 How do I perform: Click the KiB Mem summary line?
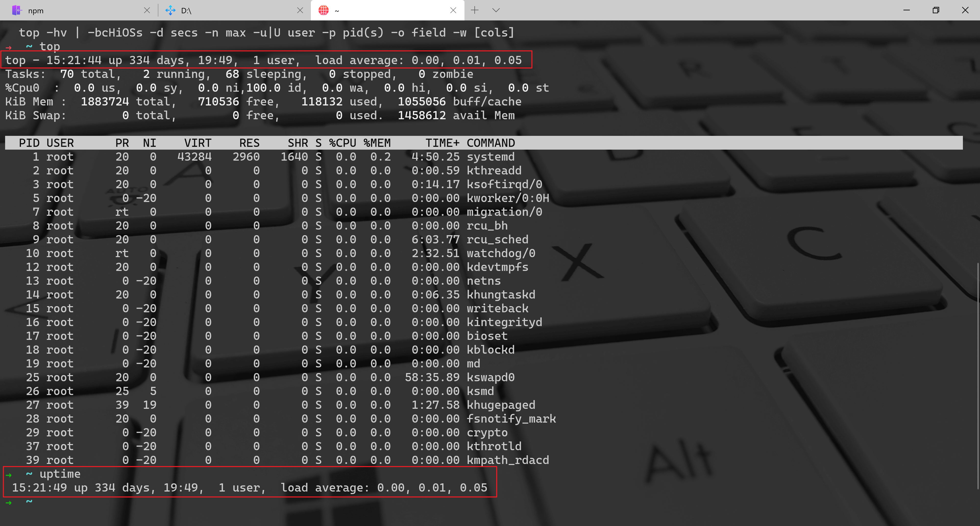point(263,102)
